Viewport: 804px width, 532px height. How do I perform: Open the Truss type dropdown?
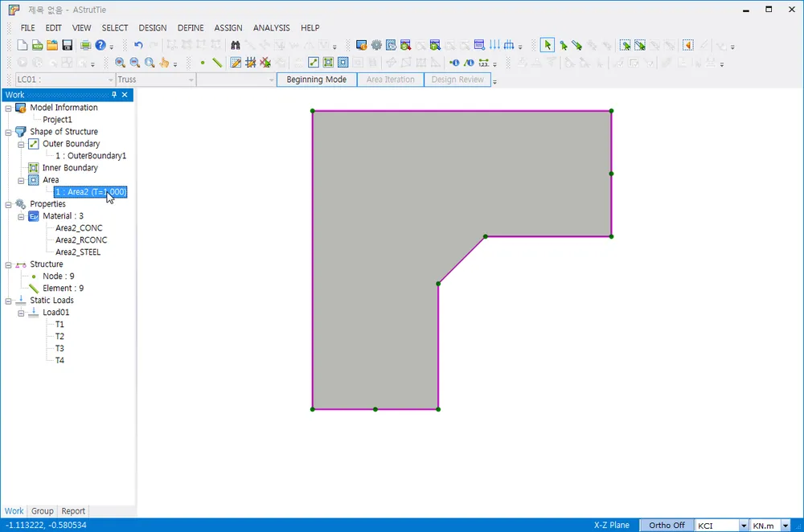[x=155, y=80]
